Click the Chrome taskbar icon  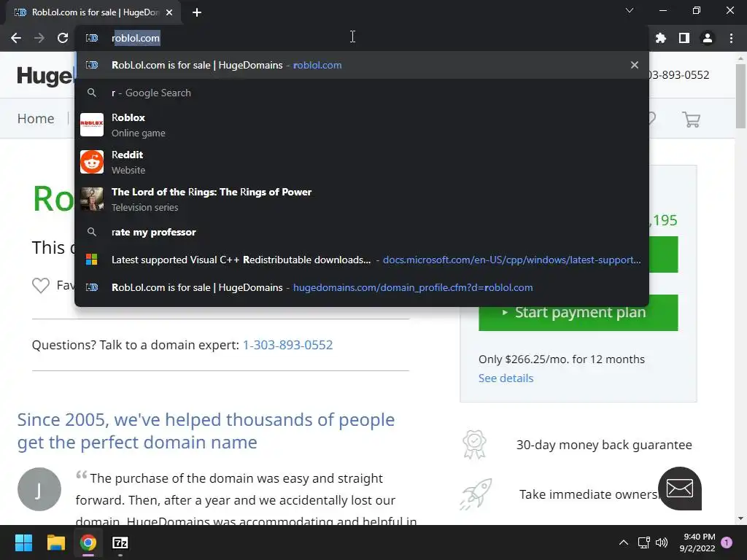coord(88,542)
